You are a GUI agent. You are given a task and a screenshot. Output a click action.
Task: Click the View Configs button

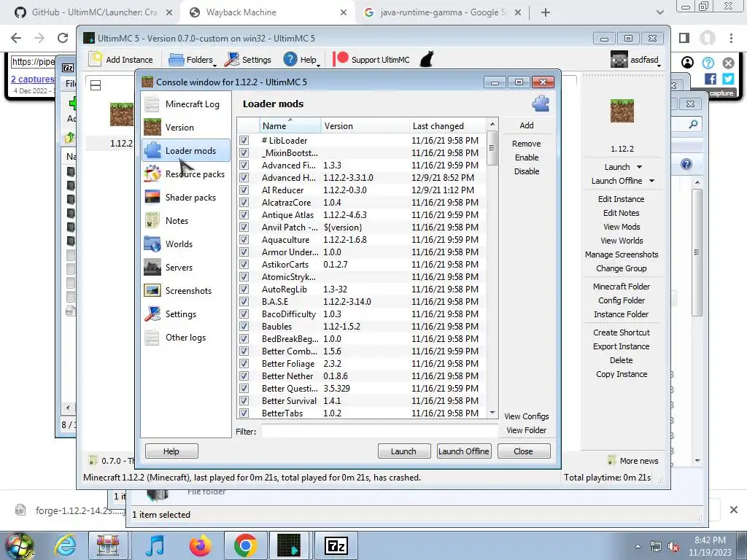point(527,416)
